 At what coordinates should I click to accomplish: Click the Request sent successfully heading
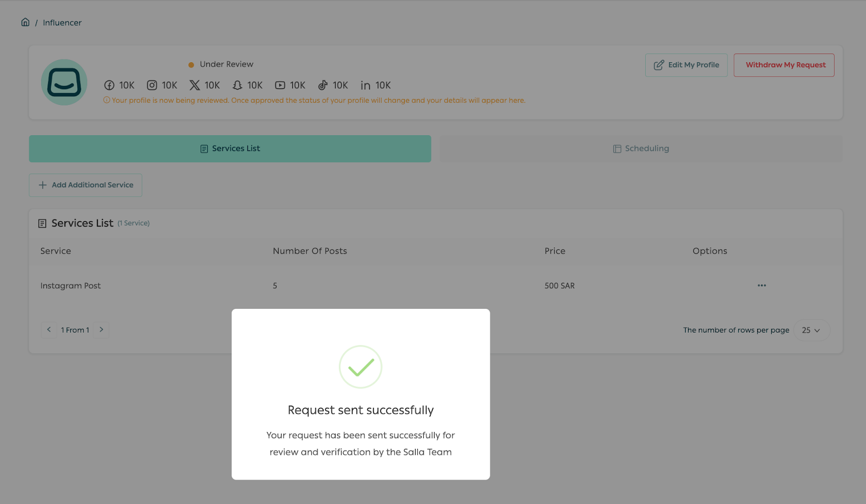click(360, 410)
